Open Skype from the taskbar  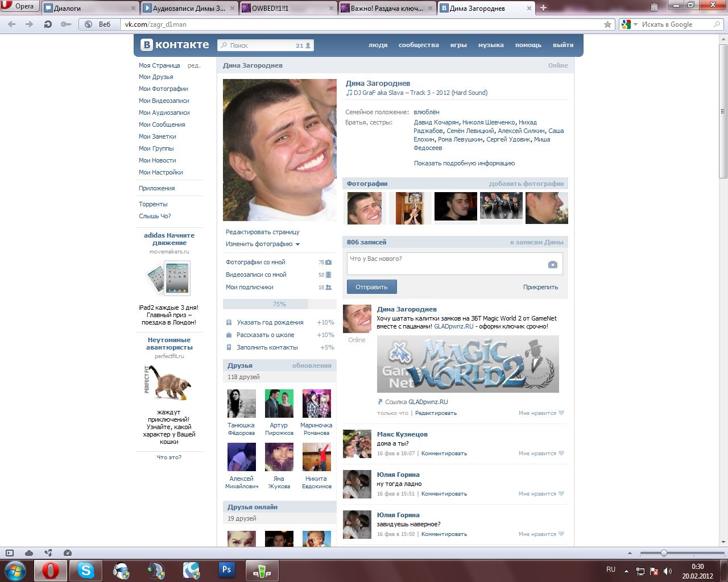86,569
